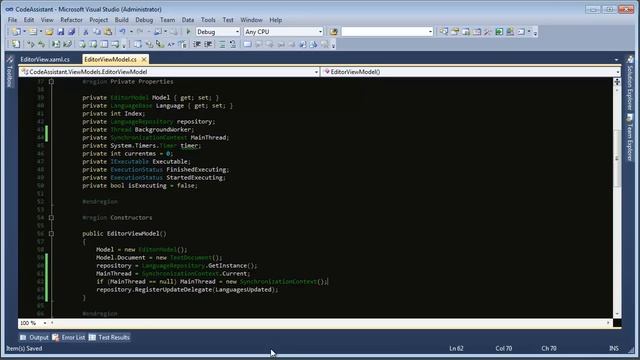Uncomment the selected lines icon
Image resolution: width=640 pixels, height=360 pixels.
(233, 44)
